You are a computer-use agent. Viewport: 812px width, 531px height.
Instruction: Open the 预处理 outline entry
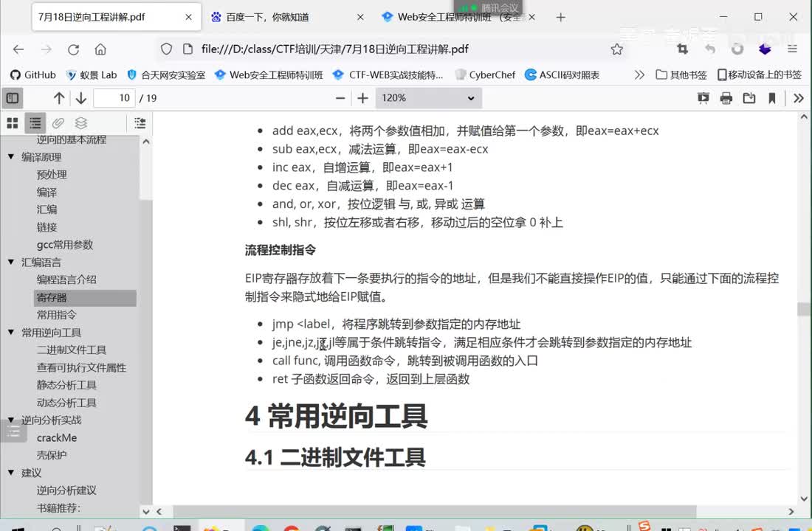[52, 174]
